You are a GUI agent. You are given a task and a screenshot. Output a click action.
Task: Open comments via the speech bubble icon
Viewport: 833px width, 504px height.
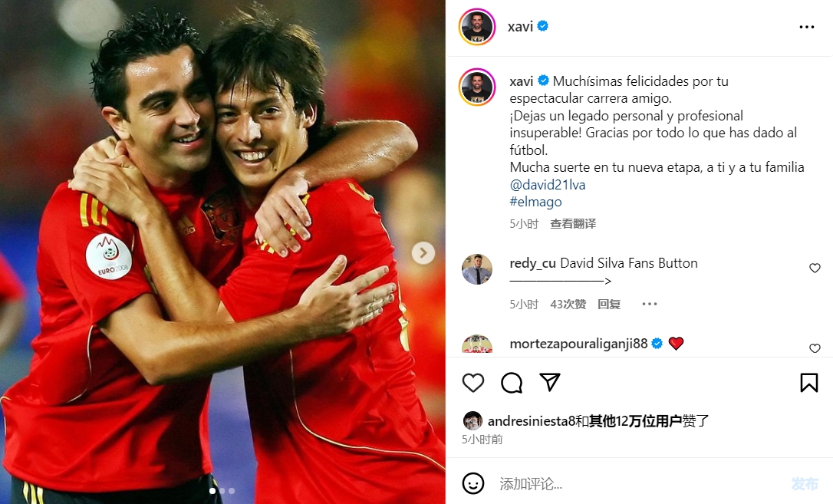click(x=512, y=382)
